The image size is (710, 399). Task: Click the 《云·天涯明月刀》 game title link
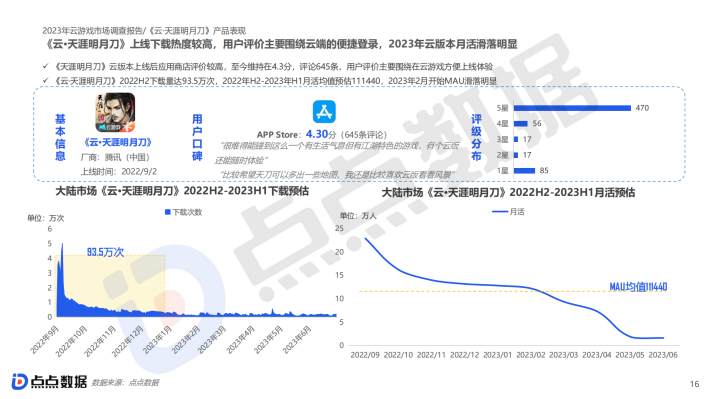coord(117,142)
